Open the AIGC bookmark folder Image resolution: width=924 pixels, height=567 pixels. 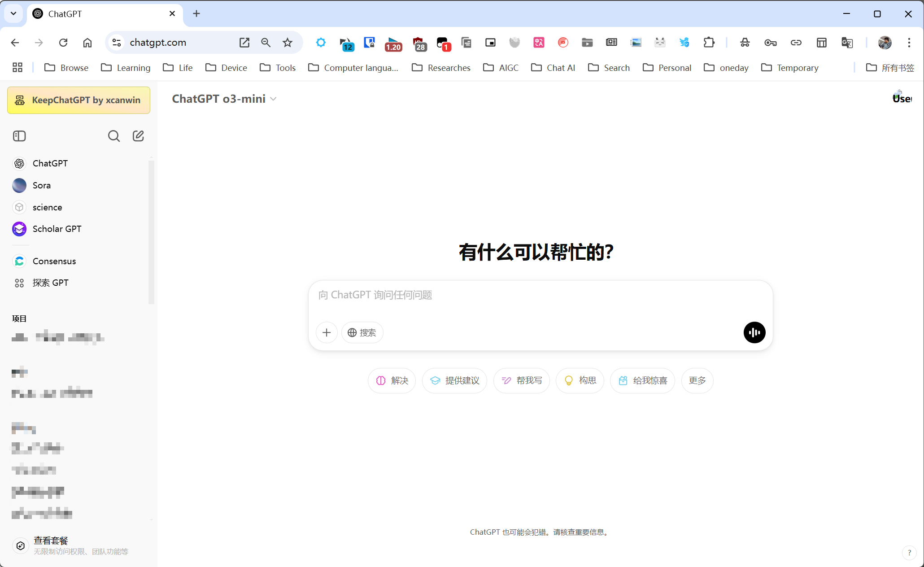(501, 68)
